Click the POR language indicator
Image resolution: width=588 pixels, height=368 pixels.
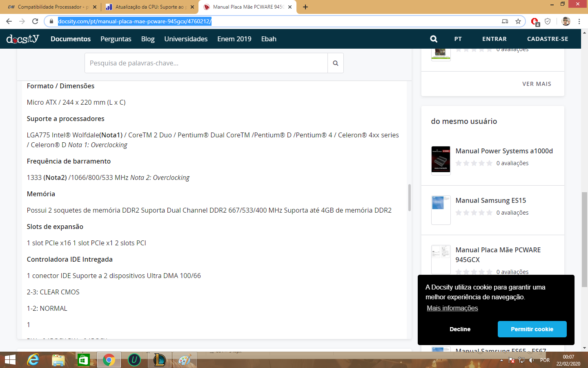click(545, 360)
